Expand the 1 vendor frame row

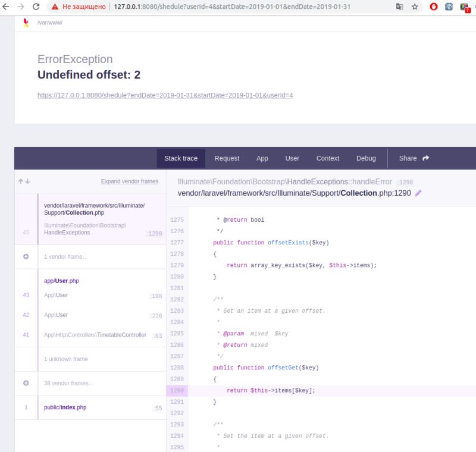pyautogui.click(x=90, y=257)
